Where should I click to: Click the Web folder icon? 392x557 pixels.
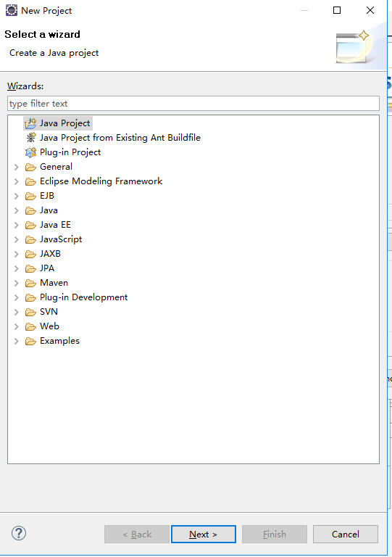[x=31, y=326]
